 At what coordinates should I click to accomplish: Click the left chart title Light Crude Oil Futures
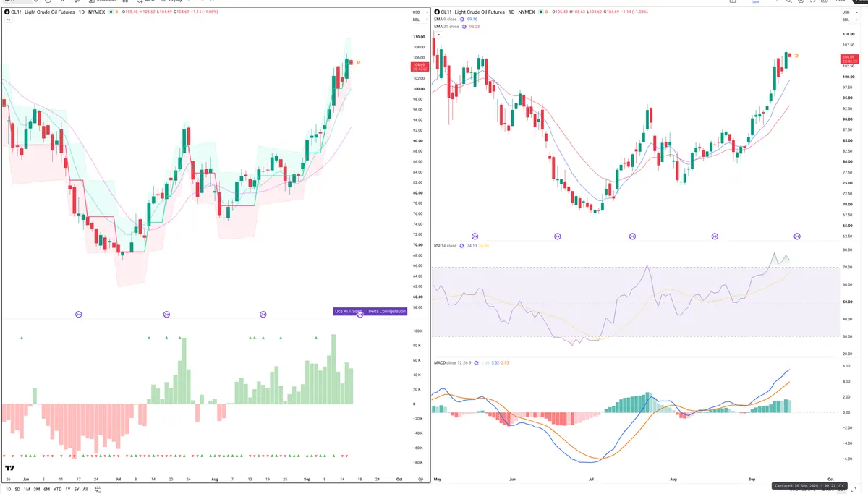point(49,12)
